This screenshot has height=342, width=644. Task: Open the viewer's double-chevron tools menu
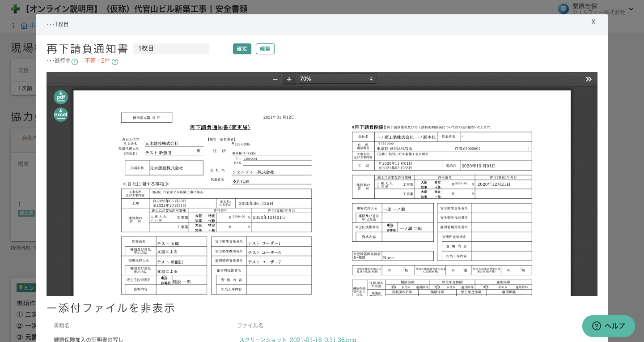pos(588,79)
